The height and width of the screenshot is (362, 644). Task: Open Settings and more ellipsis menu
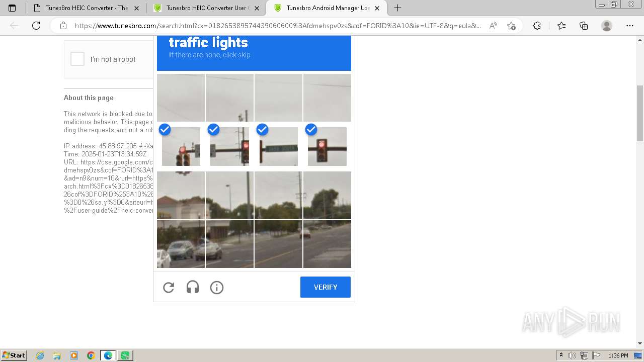(x=630, y=26)
